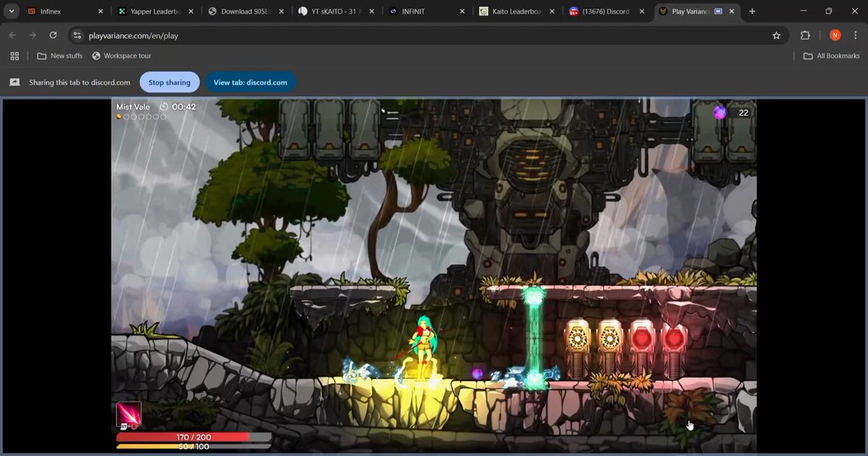Close the Infinex tab
The height and width of the screenshot is (456, 868).
100,11
